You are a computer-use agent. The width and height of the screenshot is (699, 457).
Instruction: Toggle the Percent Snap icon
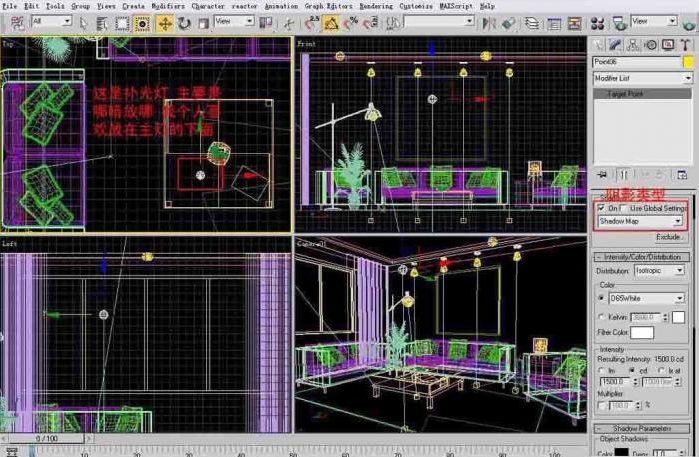pyautogui.click(x=350, y=23)
